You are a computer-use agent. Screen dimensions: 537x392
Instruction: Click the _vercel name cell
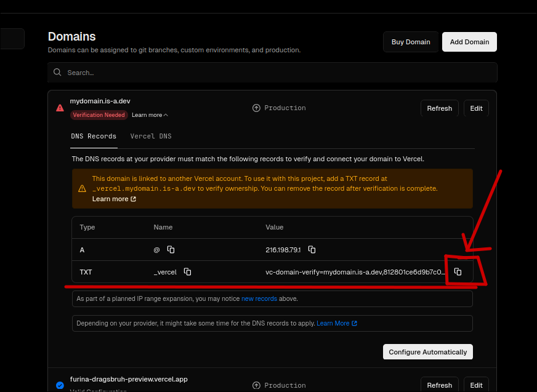tap(165, 272)
